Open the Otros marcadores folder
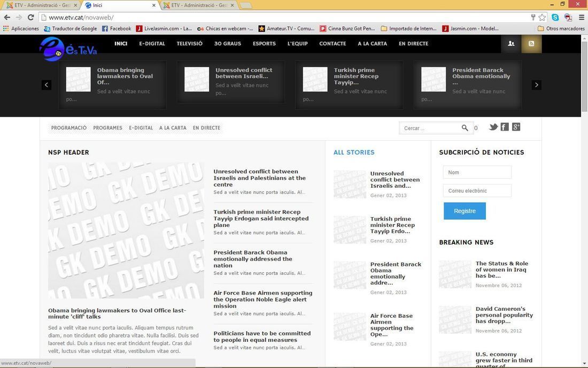Viewport: 588px width, 368px height. pyautogui.click(x=561, y=28)
